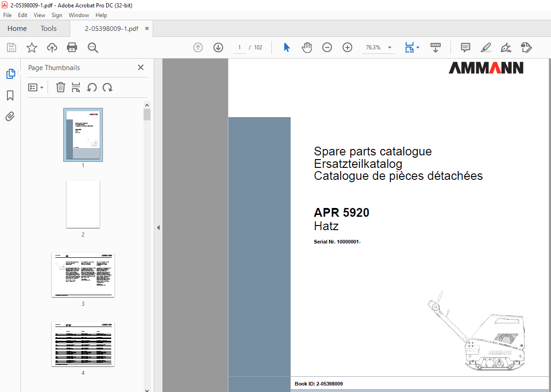The image size is (551, 392).
Task: Select page 4 thumbnail
Action: click(x=83, y=344)
